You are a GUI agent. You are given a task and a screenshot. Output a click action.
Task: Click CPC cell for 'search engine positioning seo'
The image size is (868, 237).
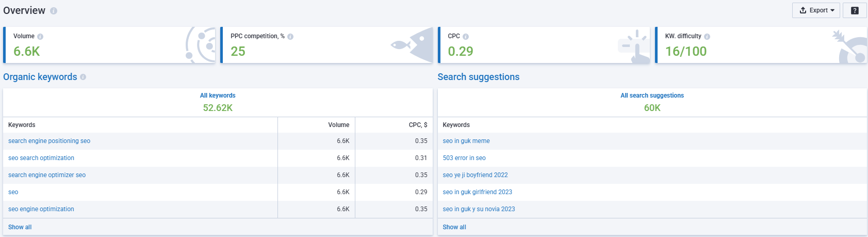[x=421, y=141]
